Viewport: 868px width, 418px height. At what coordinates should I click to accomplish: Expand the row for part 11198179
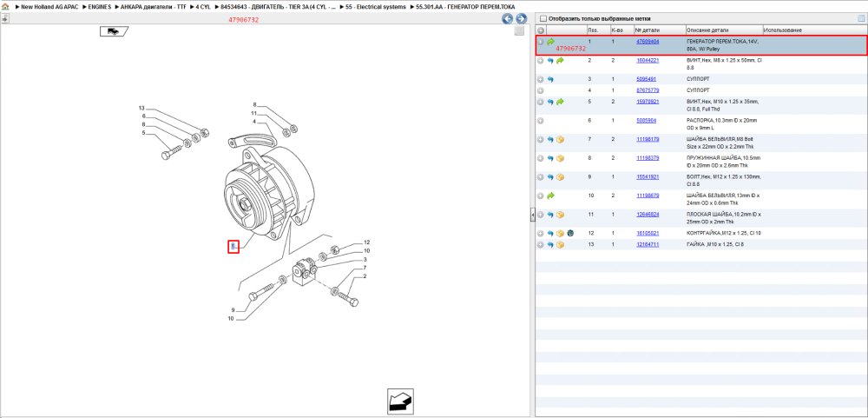[x=541, y=139]
